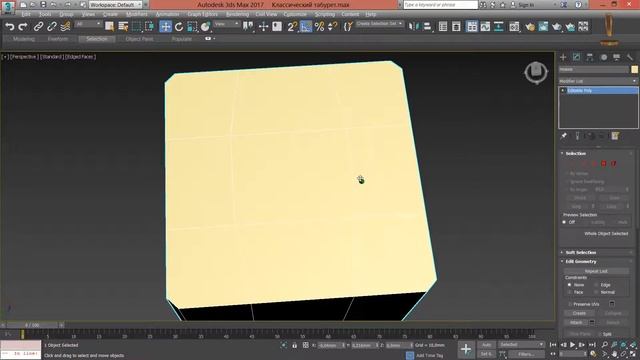Click the Mirror tool icon

tap(413, 27)
